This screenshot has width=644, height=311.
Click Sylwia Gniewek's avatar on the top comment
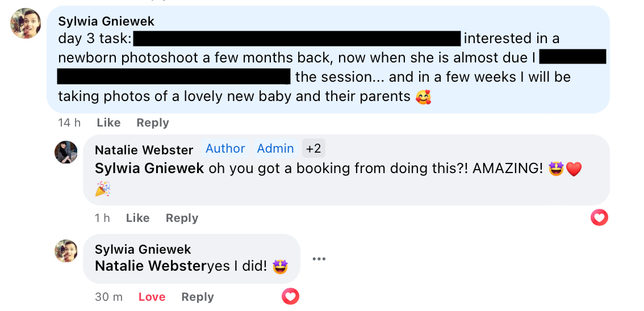(x=26, y=23)
